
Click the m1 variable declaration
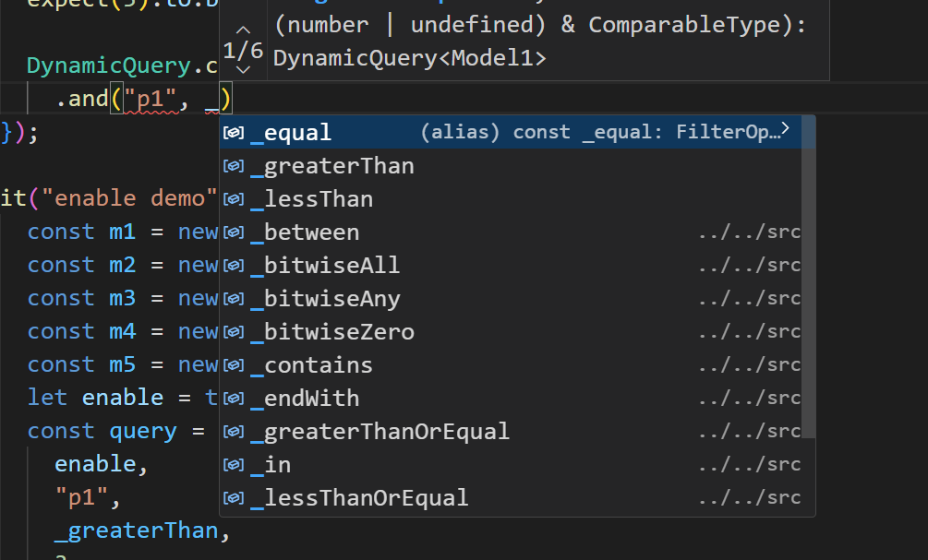click(122, 232)
